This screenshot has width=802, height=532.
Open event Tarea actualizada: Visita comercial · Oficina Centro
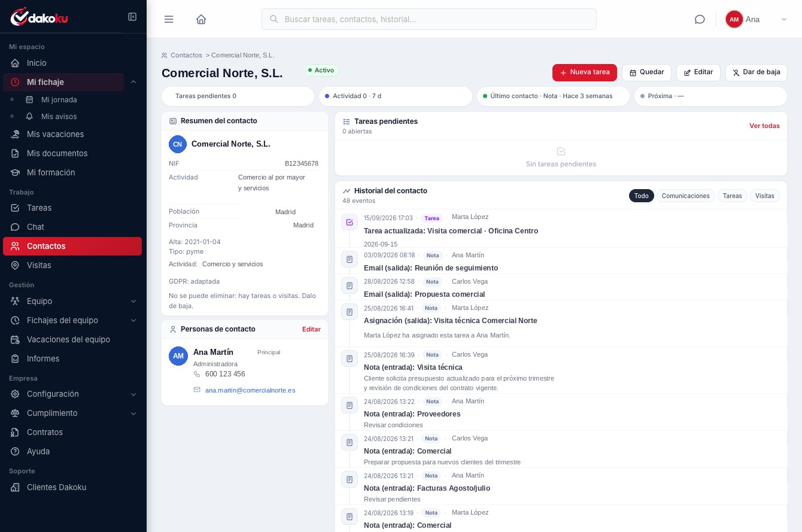tap(451, 231)
